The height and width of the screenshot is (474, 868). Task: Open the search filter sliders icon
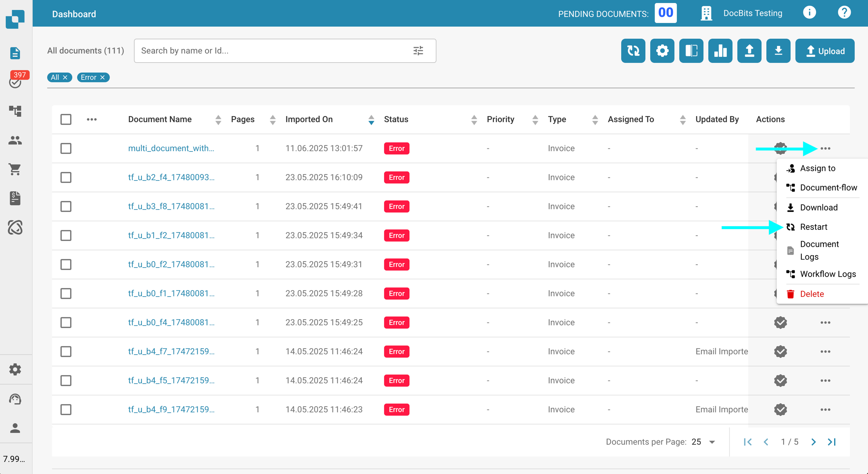coord(418,51)
